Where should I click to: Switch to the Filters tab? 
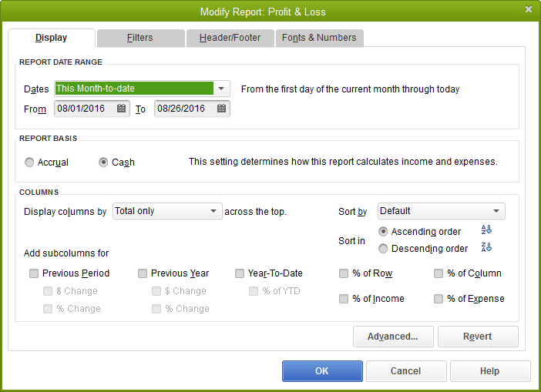(x=139, y=38)
